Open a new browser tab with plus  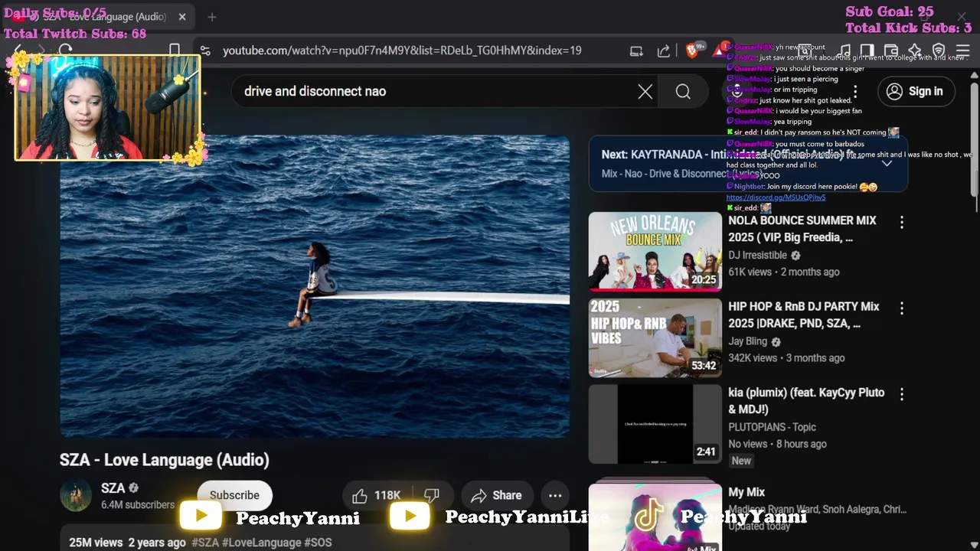212,17
